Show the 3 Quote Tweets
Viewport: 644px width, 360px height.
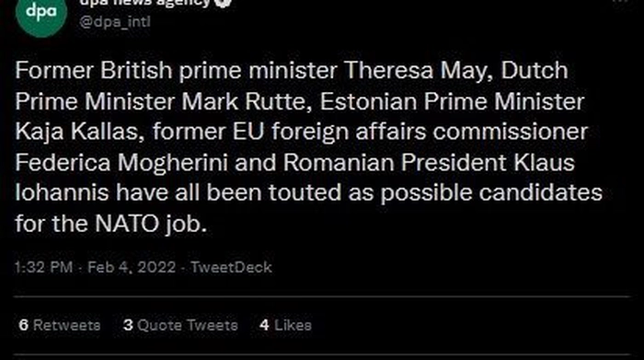click(180, 325)
